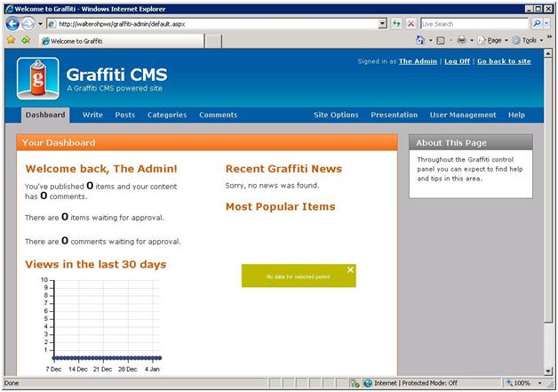Open the Posts navigation tab
Image resolution: width=558 pixels, height=392 pixels.
point(125,115)
